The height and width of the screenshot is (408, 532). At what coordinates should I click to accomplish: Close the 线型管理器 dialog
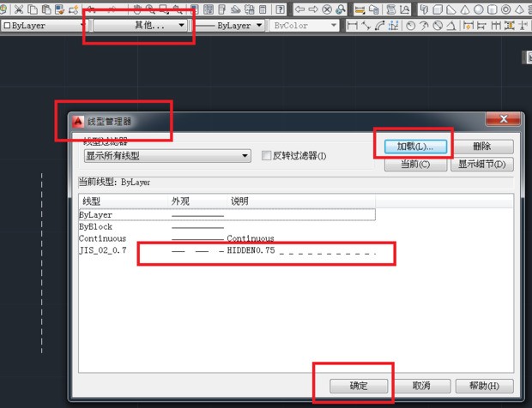coord(504,119)
